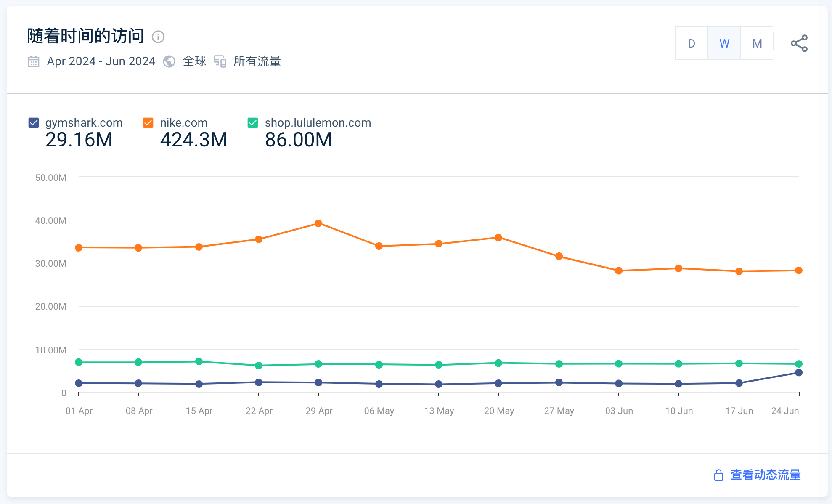Click nike.com data point at 03 Jun
The height and width of the screenshot is (504, 832).
(x=618, y=271)
